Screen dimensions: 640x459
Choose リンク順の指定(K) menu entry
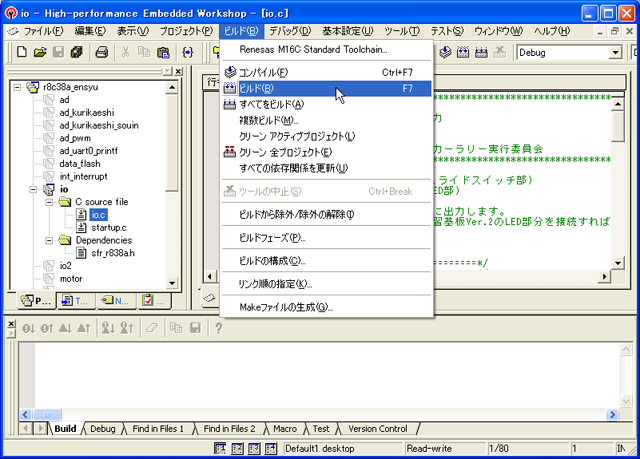pos(326,284)
